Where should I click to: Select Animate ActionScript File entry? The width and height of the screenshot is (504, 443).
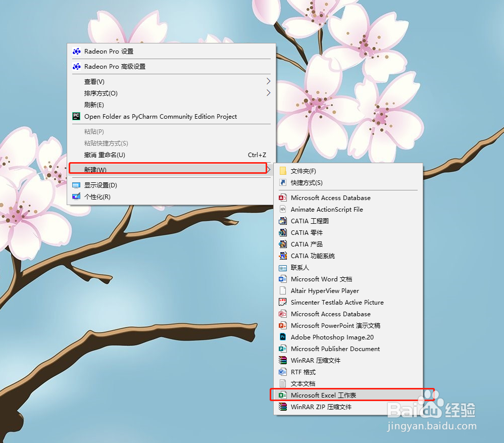(348, 209)
